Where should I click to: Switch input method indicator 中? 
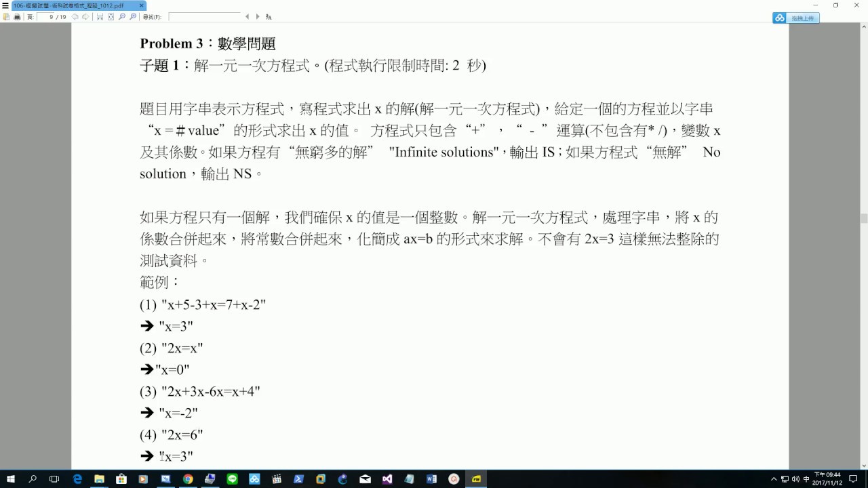(x=806, y=479)
